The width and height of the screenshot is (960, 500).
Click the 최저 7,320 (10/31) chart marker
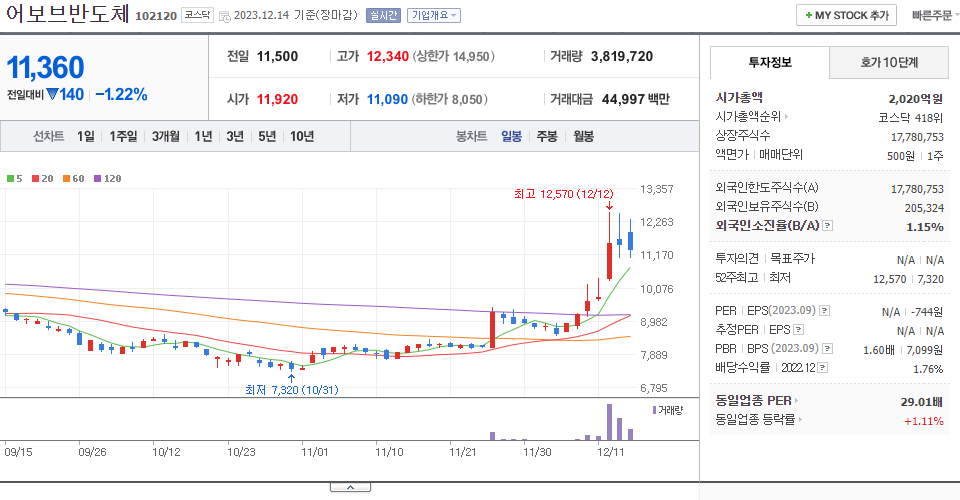click(x=291, y=390)
